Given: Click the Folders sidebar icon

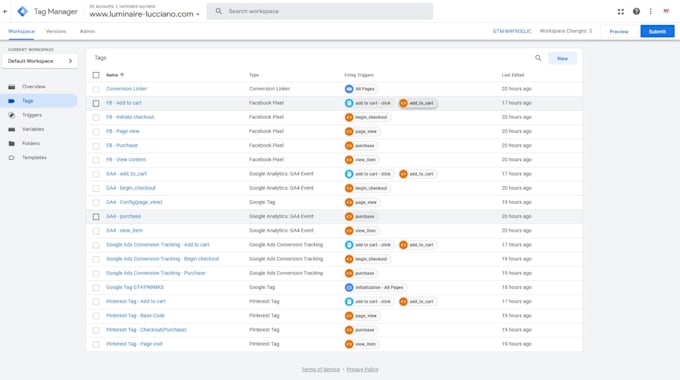Looking at the screenshot, I should click(12, 144).
